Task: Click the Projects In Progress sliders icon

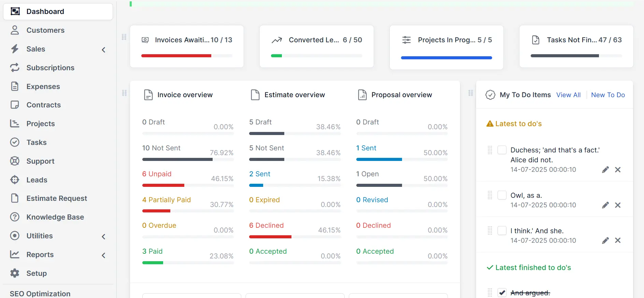Action: (x=406, y=40)
